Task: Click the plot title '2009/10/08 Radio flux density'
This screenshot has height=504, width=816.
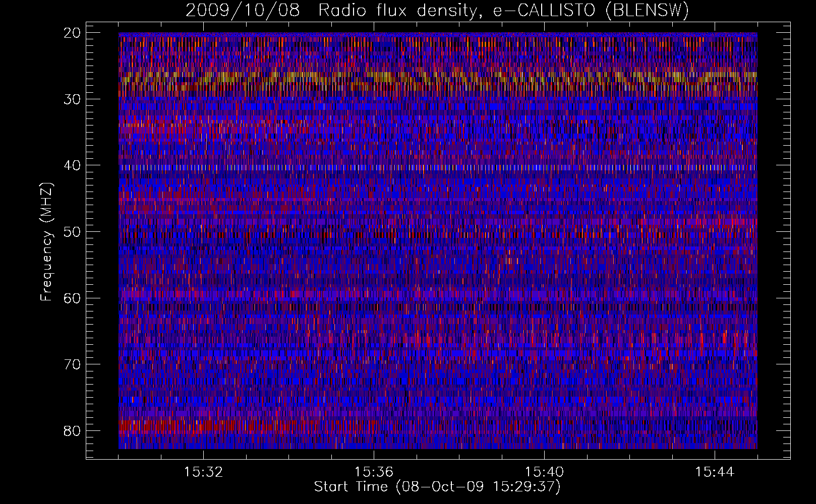Action: [x=437, y=11]
